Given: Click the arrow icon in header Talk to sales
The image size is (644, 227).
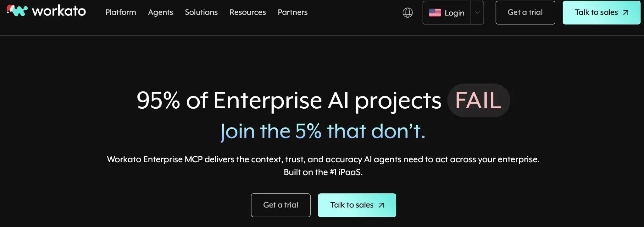Looking at the screenshot, I should [626, 13].
